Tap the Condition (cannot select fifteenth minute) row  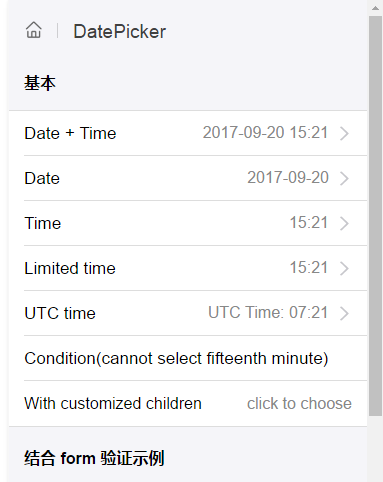(188, 358)
